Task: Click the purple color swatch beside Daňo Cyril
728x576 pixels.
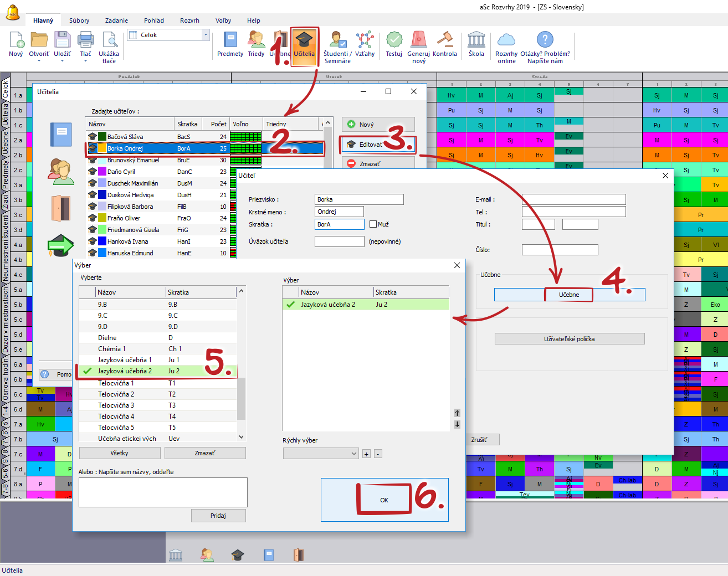Action: point(102,172)
